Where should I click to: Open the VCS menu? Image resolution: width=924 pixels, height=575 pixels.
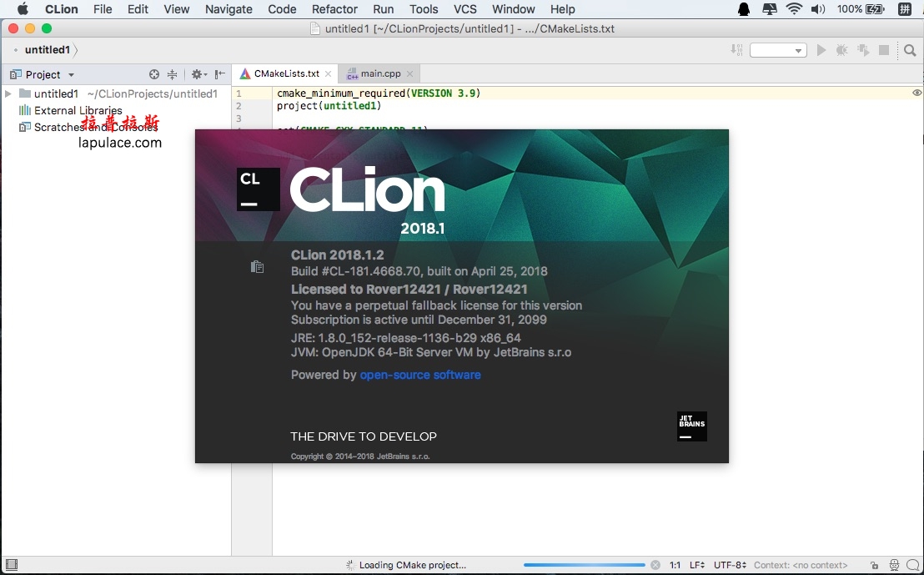click(x=465, y=9)
